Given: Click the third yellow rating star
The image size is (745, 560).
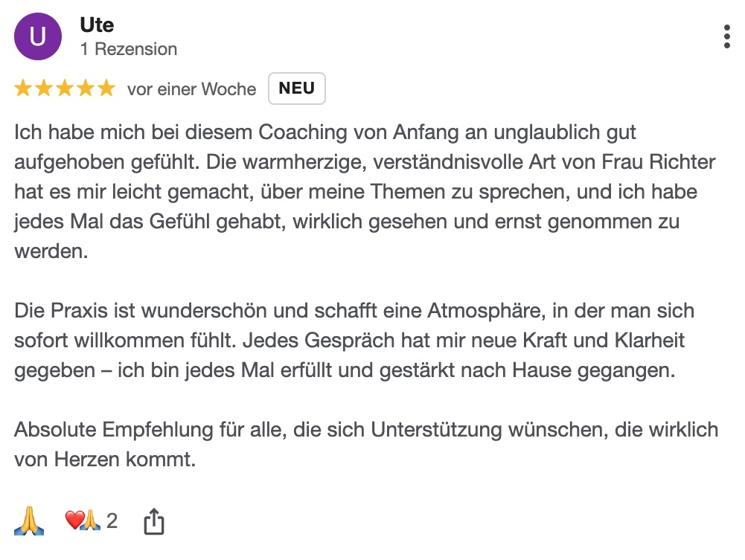Looking at the screenshot, I should point(65,89).
